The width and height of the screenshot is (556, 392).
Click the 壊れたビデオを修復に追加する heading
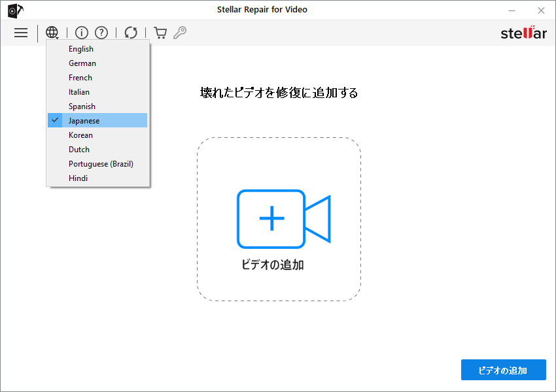(279, 93)
